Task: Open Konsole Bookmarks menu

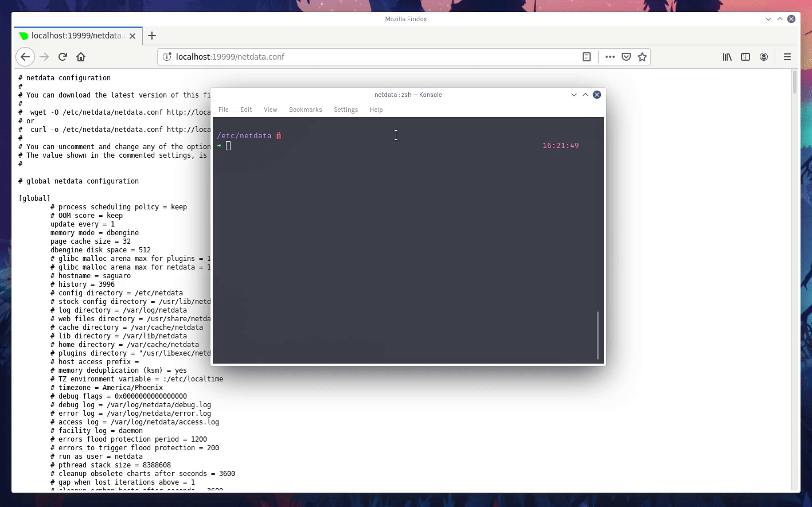Action: [306, 110]
